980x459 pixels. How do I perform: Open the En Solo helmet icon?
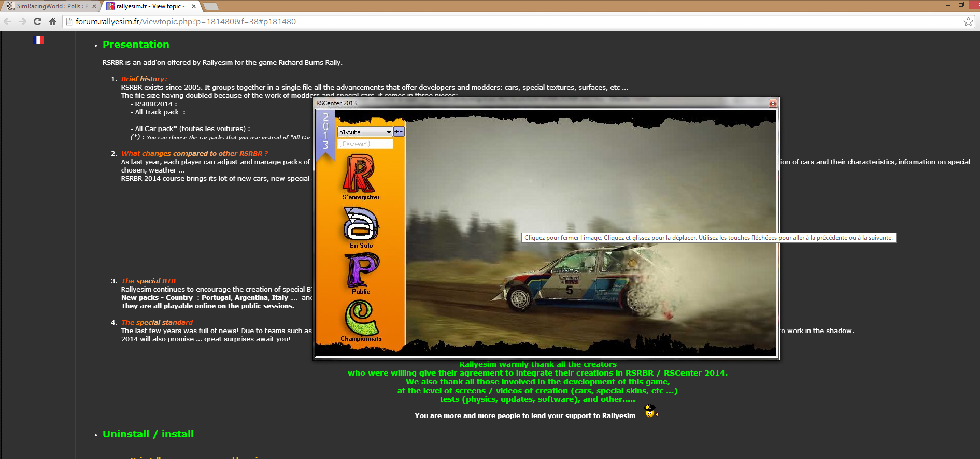[361, 224]
